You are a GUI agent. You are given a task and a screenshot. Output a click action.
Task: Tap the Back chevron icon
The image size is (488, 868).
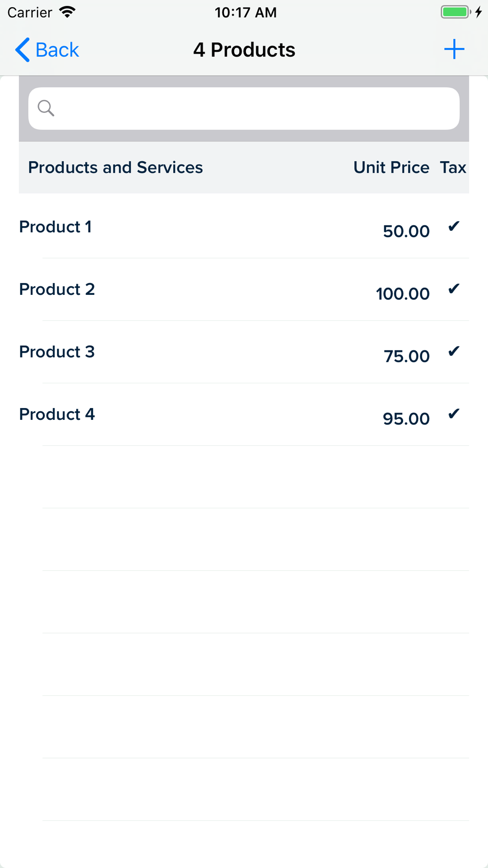click(x=22, y=49)
